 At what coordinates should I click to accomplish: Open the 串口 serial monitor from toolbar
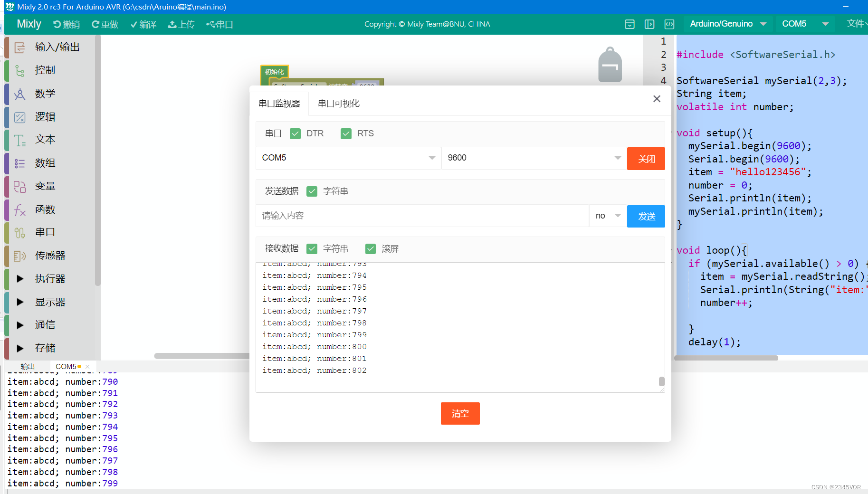[x=219, y=24]
